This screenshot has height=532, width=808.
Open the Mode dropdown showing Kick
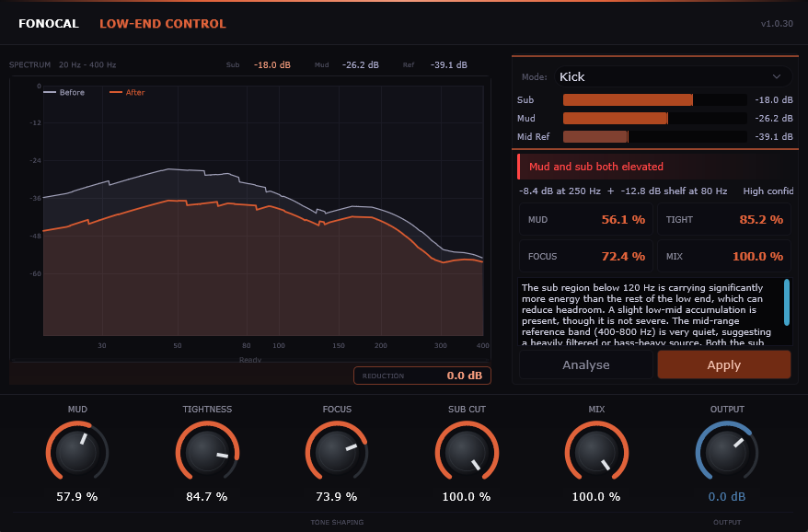click(x=673, y=76)
